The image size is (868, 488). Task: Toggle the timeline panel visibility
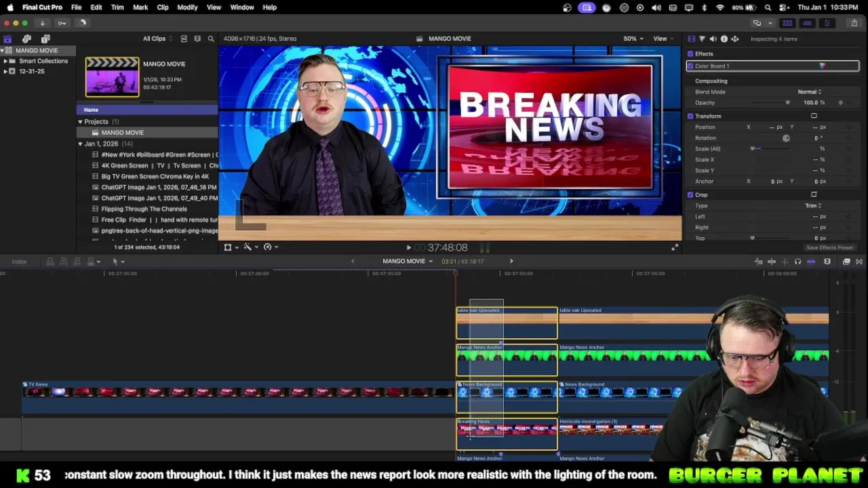click(x=807, y=23)
